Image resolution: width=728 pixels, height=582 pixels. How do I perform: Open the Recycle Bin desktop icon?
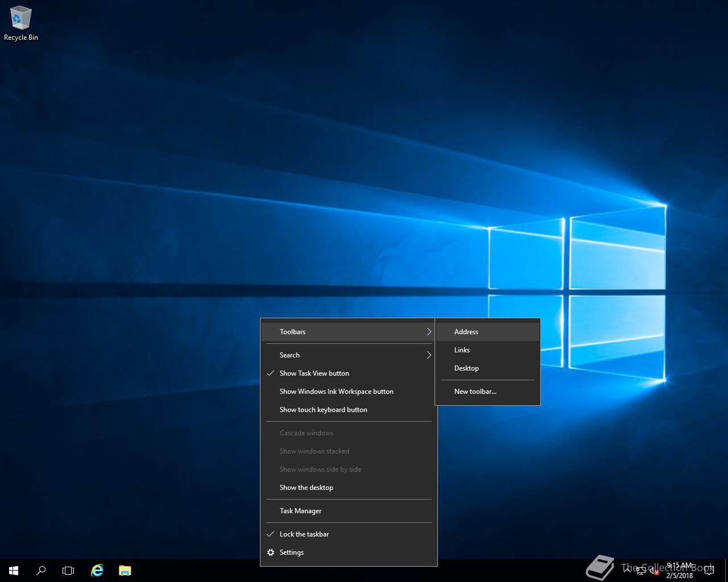pos(20,23)
